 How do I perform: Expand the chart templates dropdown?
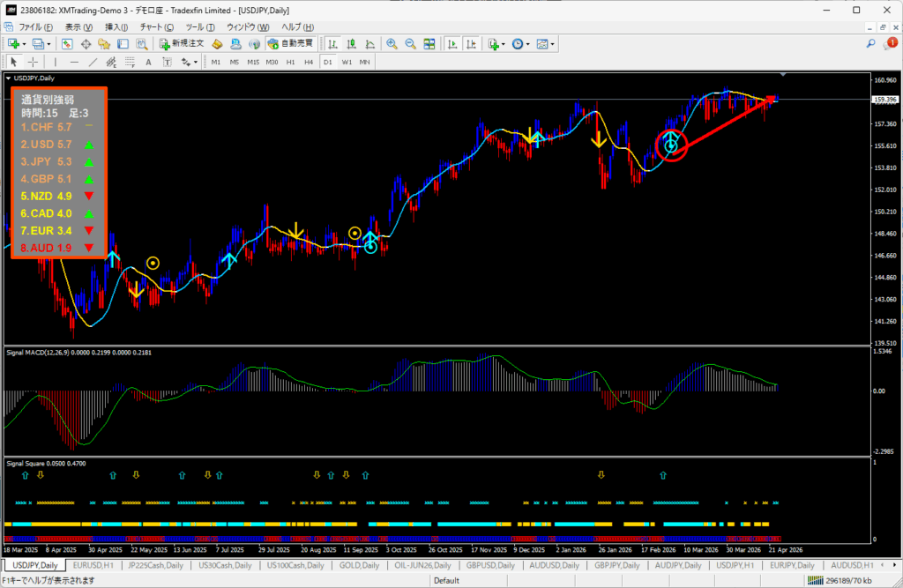(552, 43)
